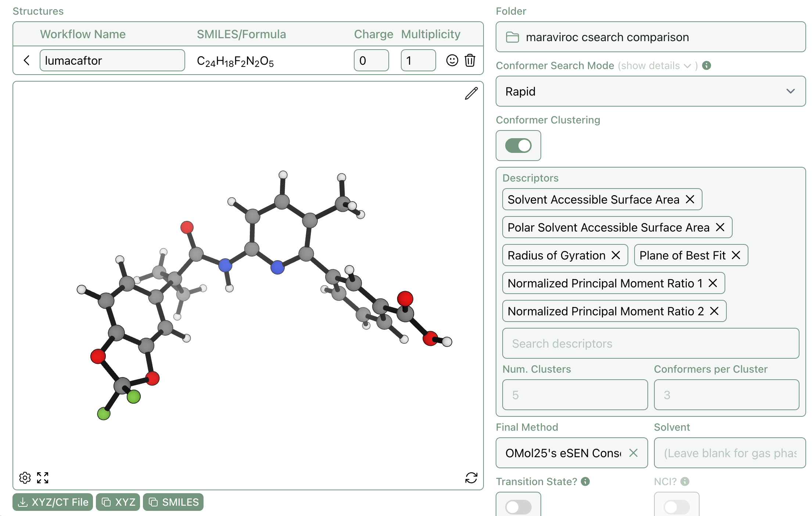
Task: Click info icon next to Conformer Search Mode
Action: [x=706, y=65]
